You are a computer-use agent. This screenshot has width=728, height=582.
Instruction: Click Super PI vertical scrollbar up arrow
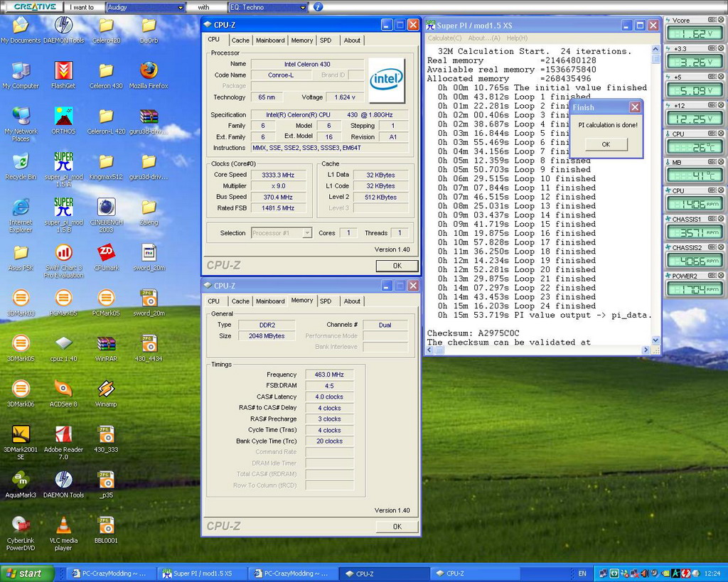click(x=655, y=49)
